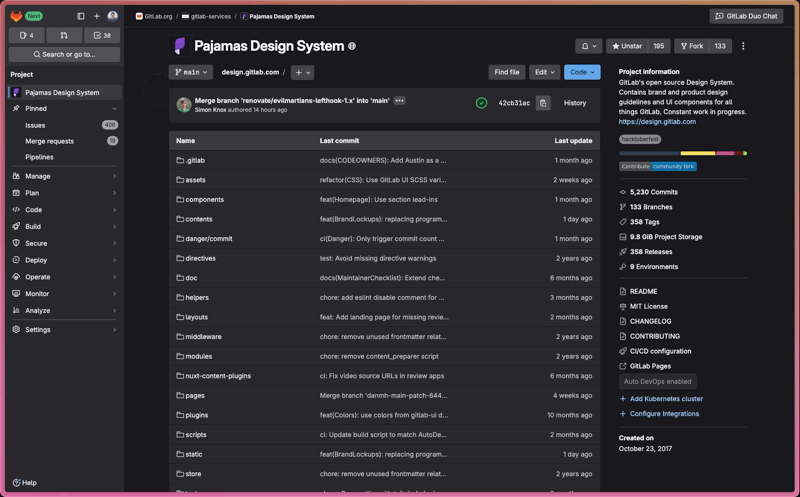Expand the Secure menu
Viewport: 800px width, 497px height.
(65, 243)
